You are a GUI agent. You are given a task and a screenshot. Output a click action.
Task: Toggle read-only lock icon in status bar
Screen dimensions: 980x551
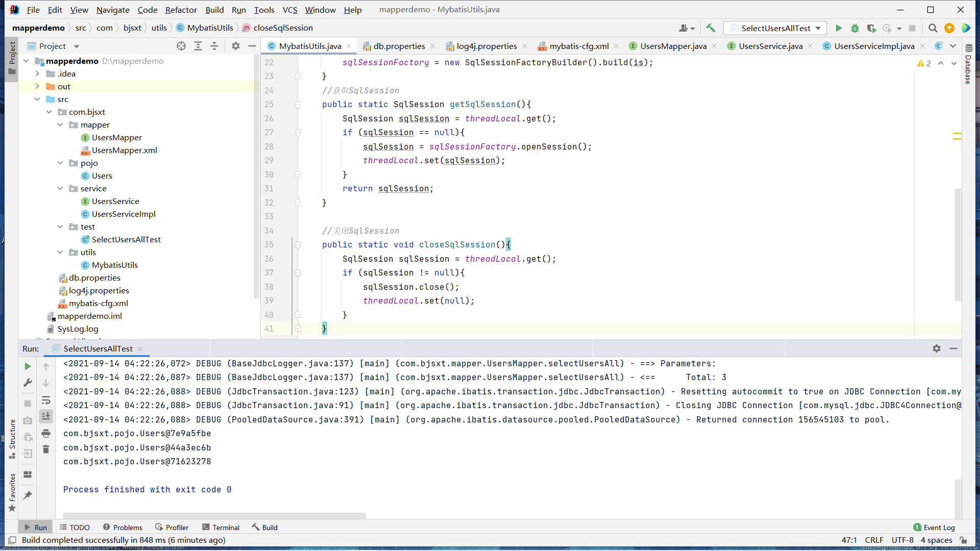click(963, 540)
